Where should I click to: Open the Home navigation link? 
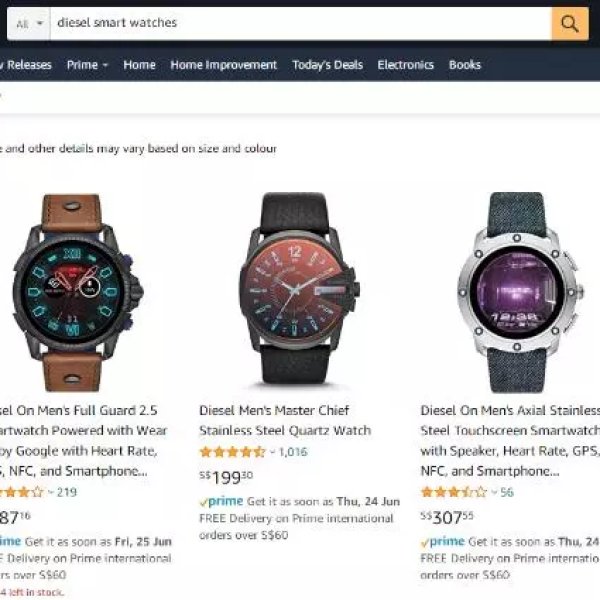pos(139,65)
